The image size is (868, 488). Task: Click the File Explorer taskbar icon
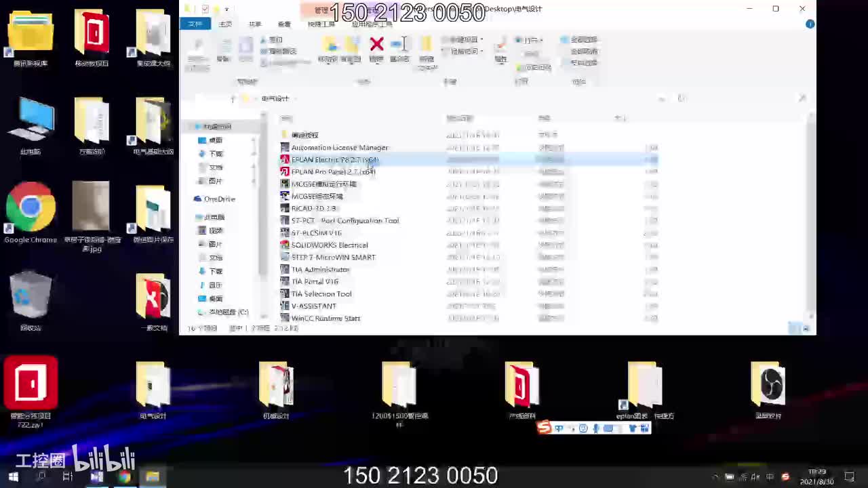click(153, 477)
